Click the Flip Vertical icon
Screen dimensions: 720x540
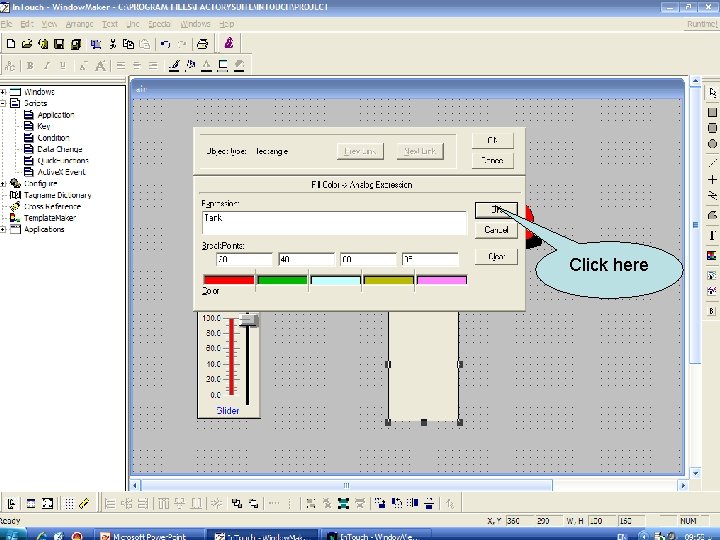[429, 504]
